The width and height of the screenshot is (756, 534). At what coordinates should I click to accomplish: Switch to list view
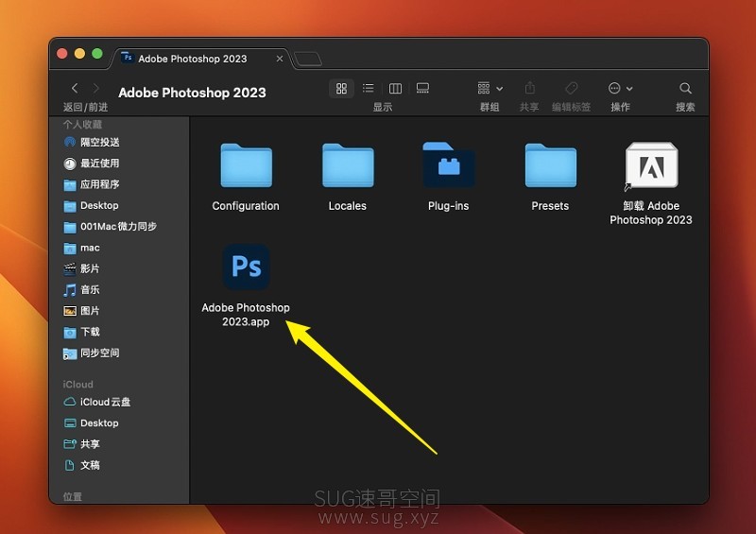pos(369,88)
